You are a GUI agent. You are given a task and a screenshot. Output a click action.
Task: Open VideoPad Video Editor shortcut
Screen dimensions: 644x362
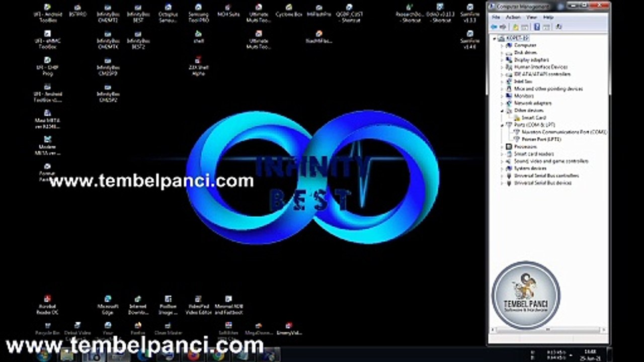coord(198,305)
